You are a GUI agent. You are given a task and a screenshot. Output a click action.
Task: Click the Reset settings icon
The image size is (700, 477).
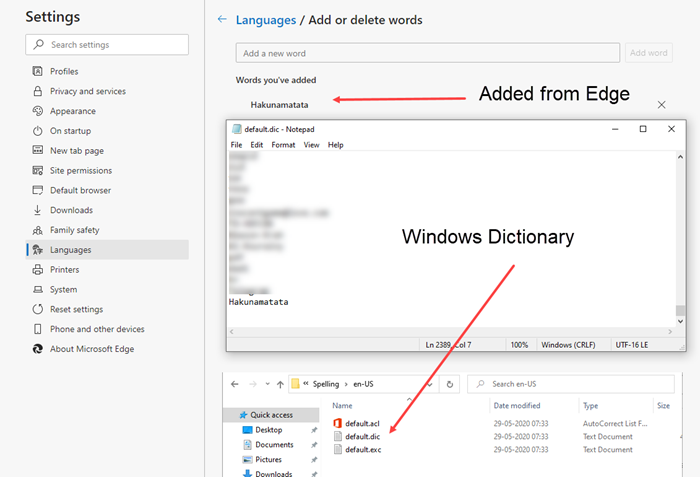pyautogui.click(x=38, y=309)
